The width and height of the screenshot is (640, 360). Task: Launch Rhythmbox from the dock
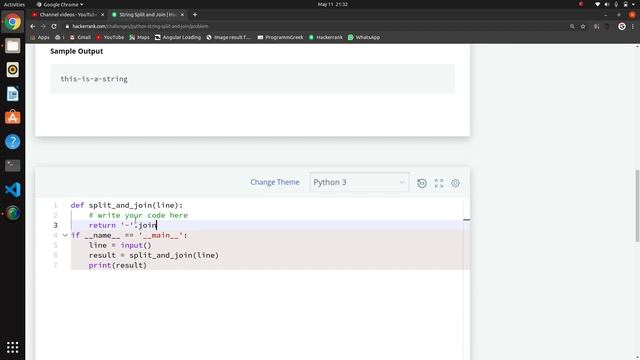[x=13, y=70]
